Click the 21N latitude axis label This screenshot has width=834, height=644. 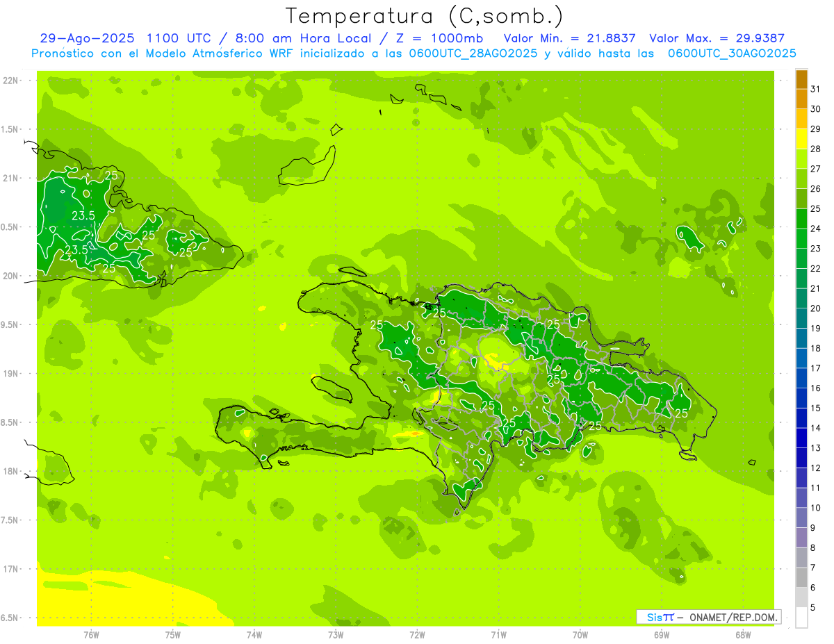[x=11, y=179]
